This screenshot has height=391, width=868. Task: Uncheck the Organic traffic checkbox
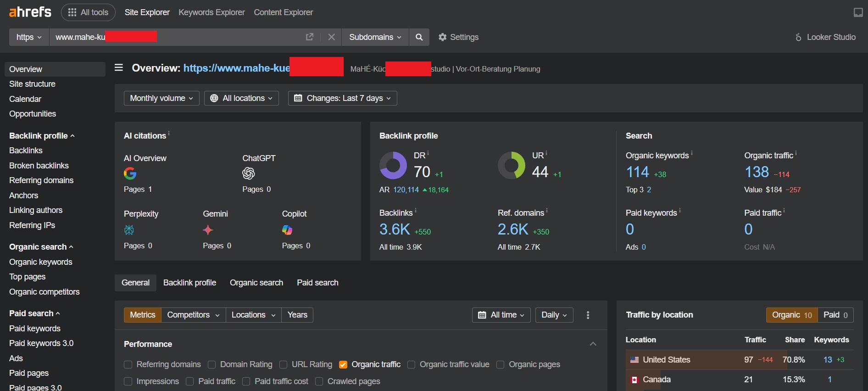pos(343,364)
